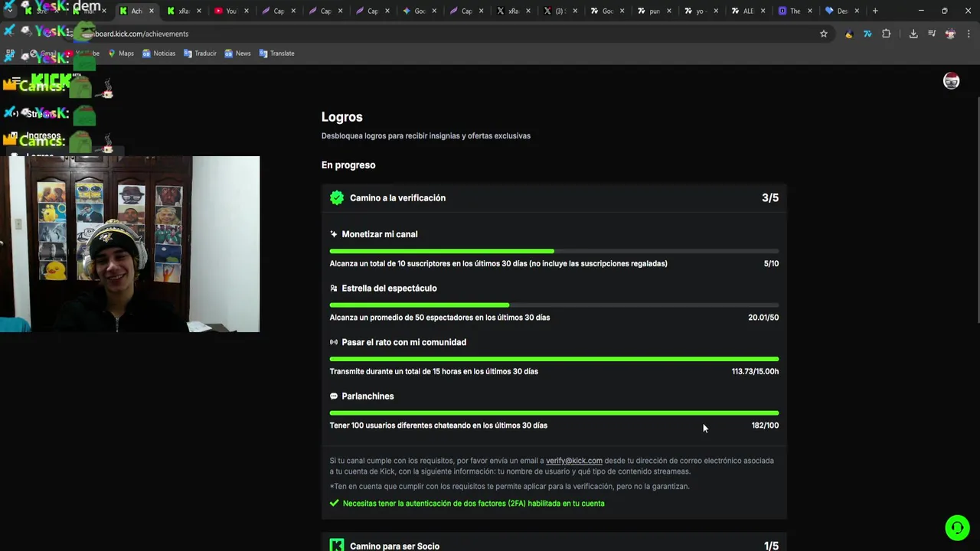Screen dimensions: 980x551
Task: Click the Estrella del espectáculo progress bar
Action: [554, 305]
